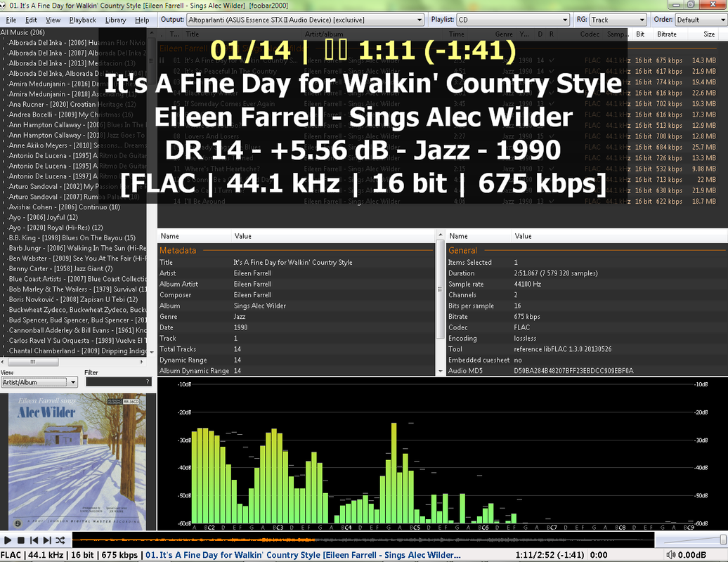The height and width of the screenshot is (562, 728).
Task: Select Cannonball Adderley & Bill Evans album
Action: (x=77, y=330)
